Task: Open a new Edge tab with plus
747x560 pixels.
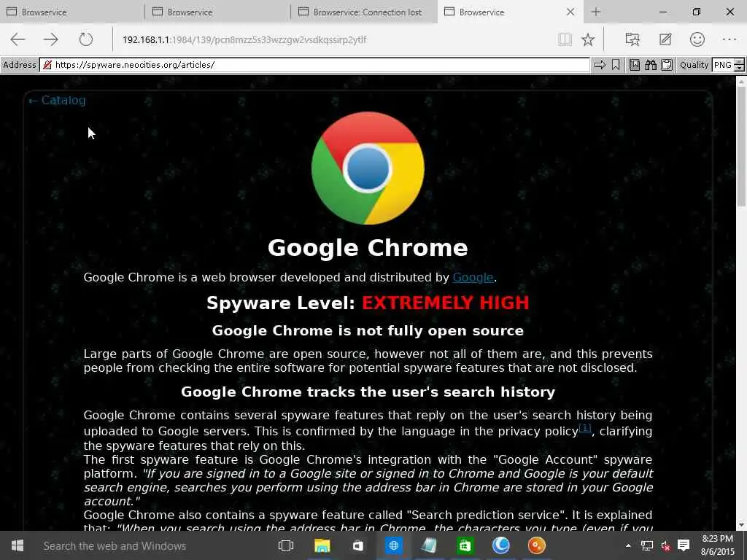Action: [x=596, y=12]
